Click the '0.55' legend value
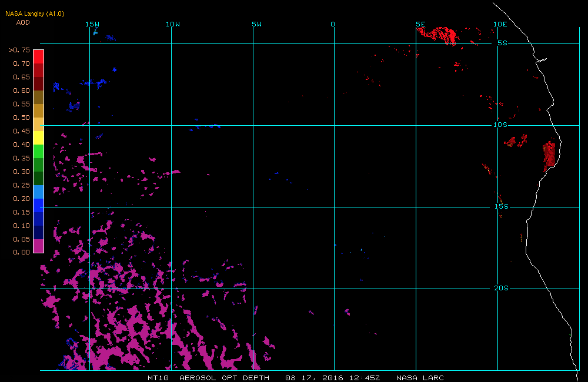 click(21, 104)
